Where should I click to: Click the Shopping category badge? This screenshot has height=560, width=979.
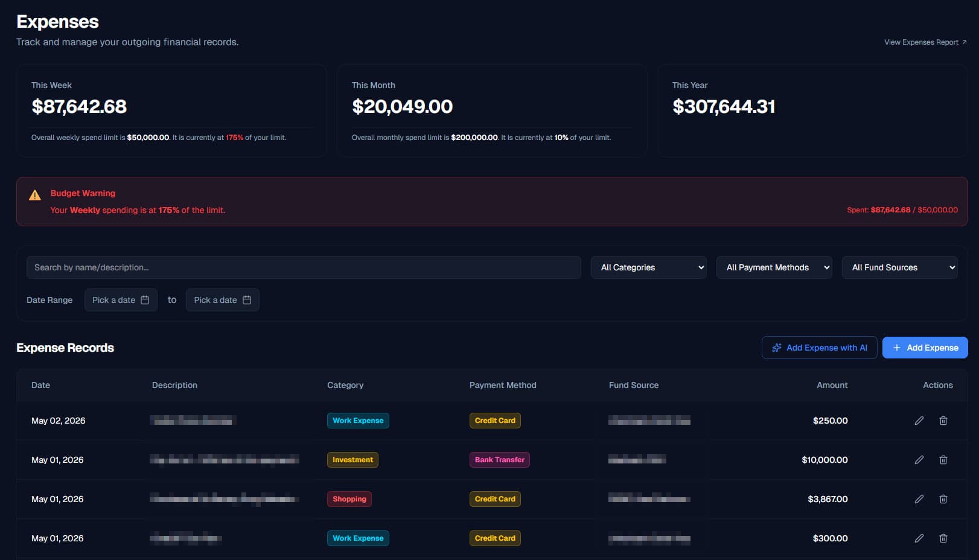[349, 499]
